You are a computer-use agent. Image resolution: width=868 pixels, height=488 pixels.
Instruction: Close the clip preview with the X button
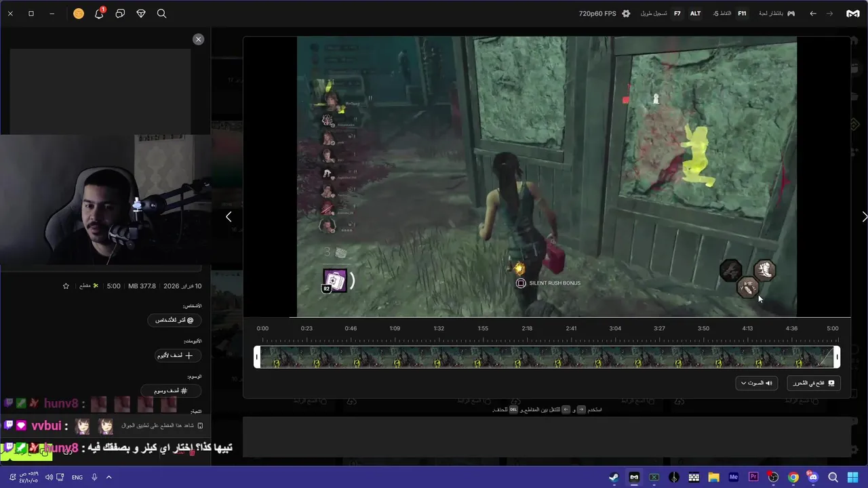coord(198,39)
